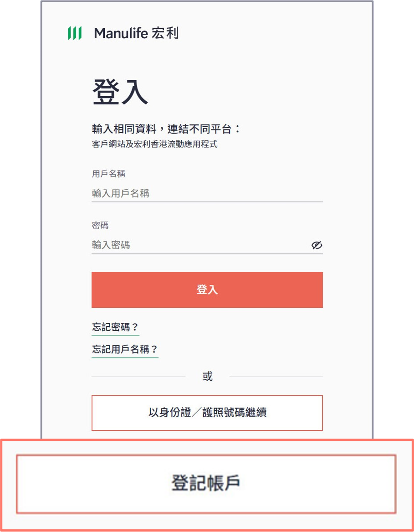Click the 客戶網站及宏利香港流動應用程式 subtitle
The height and width of the screenshot is (532, 414).
click(154, 144)
